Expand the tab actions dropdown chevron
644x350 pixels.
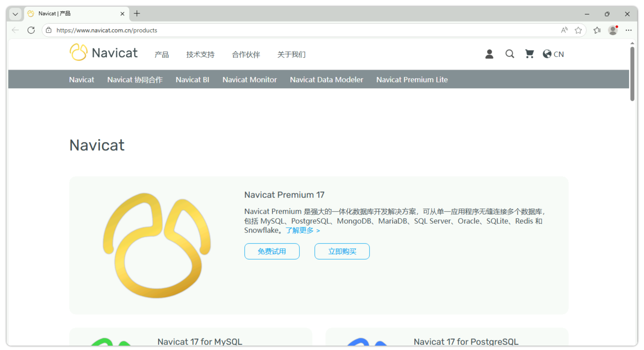point(15,14)
